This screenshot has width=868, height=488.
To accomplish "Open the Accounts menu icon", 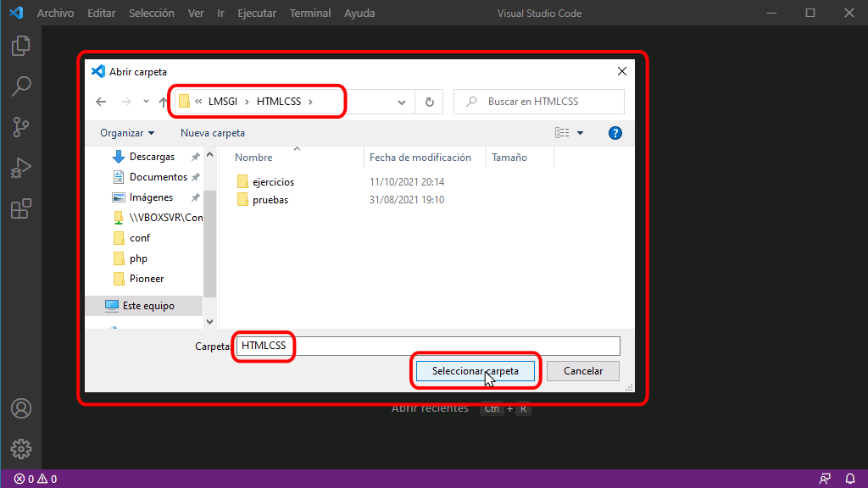I will tap(21, 408).
